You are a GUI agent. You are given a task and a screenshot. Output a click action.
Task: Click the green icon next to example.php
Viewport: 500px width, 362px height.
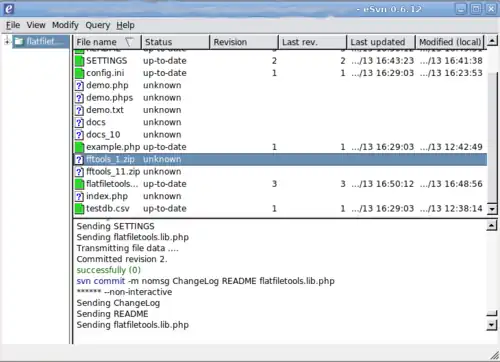click(79, 147)
